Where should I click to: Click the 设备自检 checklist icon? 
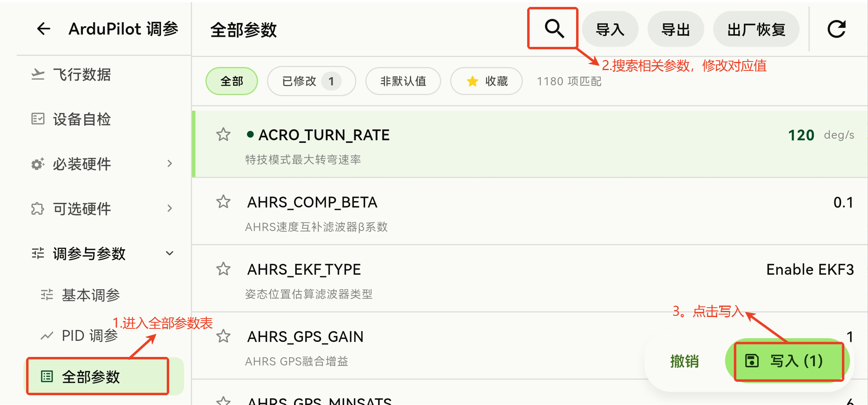pos(38,119)
